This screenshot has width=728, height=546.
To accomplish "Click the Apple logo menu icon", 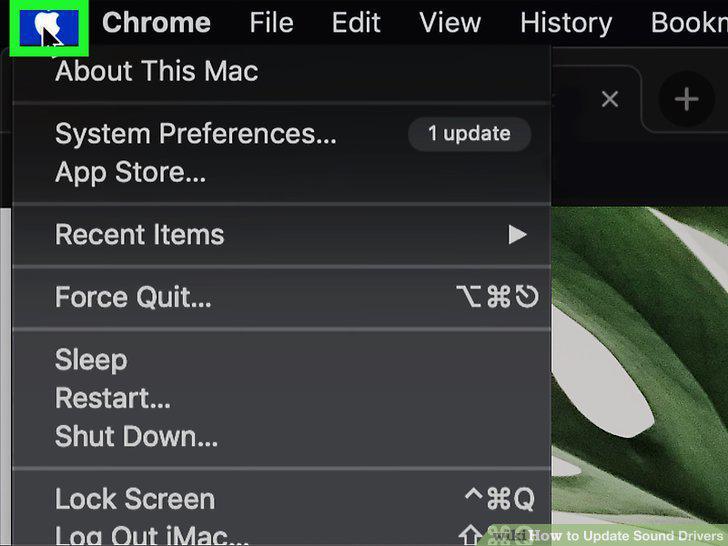I will pos(49,27).
